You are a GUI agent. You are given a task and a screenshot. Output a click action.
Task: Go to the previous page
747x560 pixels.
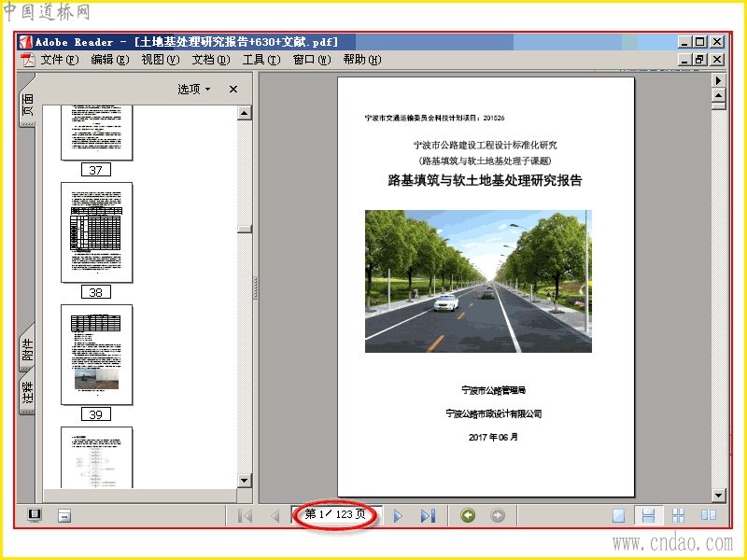coord(275,516)
